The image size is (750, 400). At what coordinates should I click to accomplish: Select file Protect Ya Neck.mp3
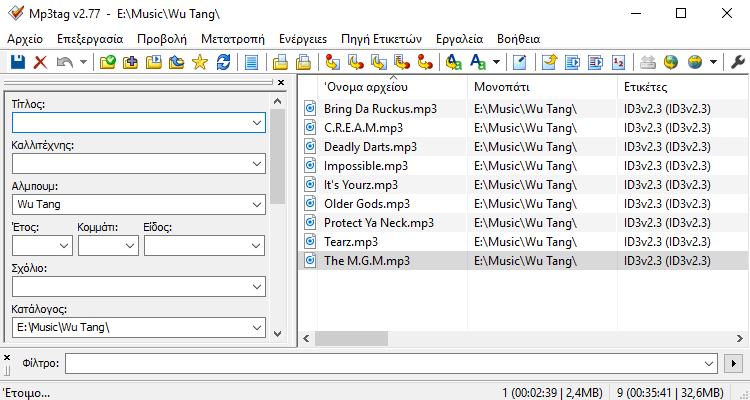tap(379, 223)
